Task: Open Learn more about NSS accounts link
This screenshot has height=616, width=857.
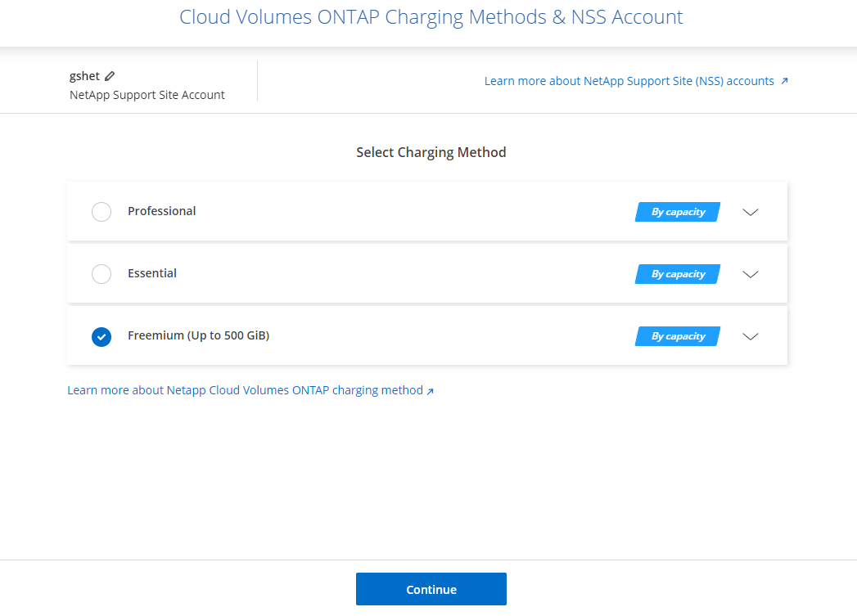Action: point(629,81)
